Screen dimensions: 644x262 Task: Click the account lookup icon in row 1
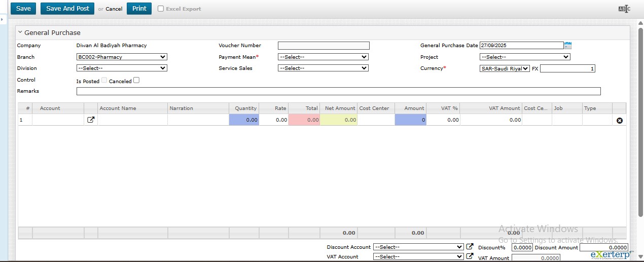(91, 120)
